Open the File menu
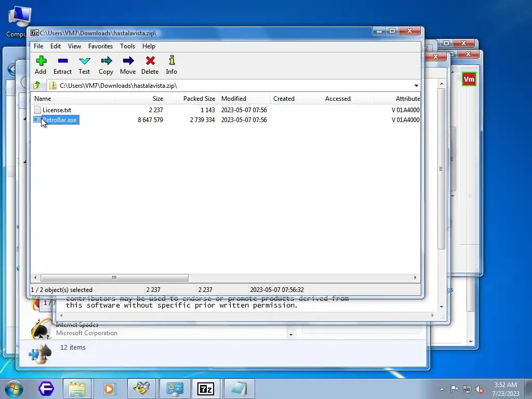The image size is (532, 399). pyautogui.click(x=38, y=46)
